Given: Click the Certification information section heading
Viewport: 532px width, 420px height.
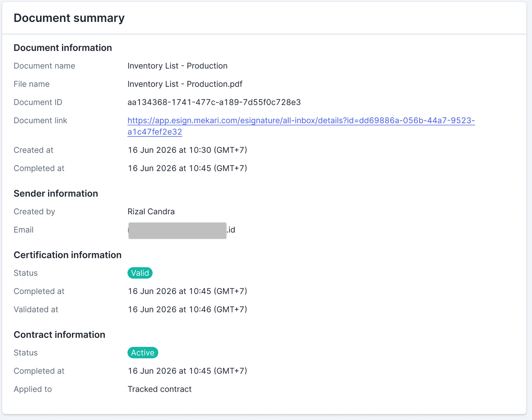Looking at the screenshot, I should point(68,255).
